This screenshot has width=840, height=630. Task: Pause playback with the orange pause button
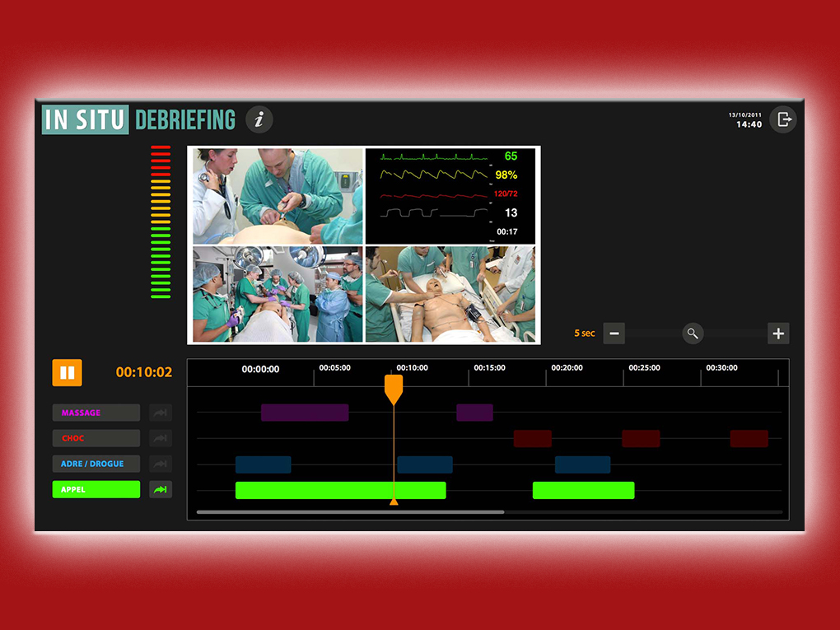pos(67,372)
